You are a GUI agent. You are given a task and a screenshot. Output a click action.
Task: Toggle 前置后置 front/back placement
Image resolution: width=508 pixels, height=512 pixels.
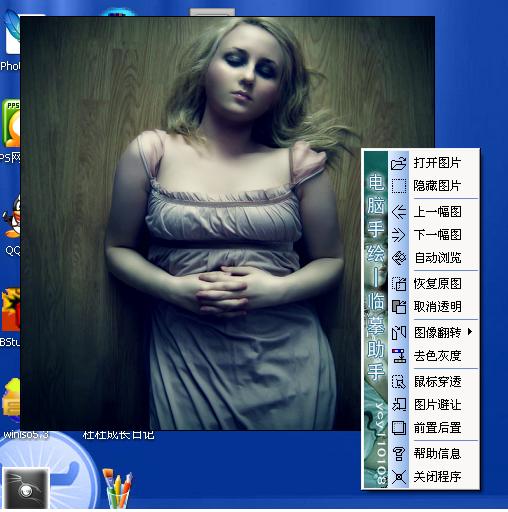(434, 428)
